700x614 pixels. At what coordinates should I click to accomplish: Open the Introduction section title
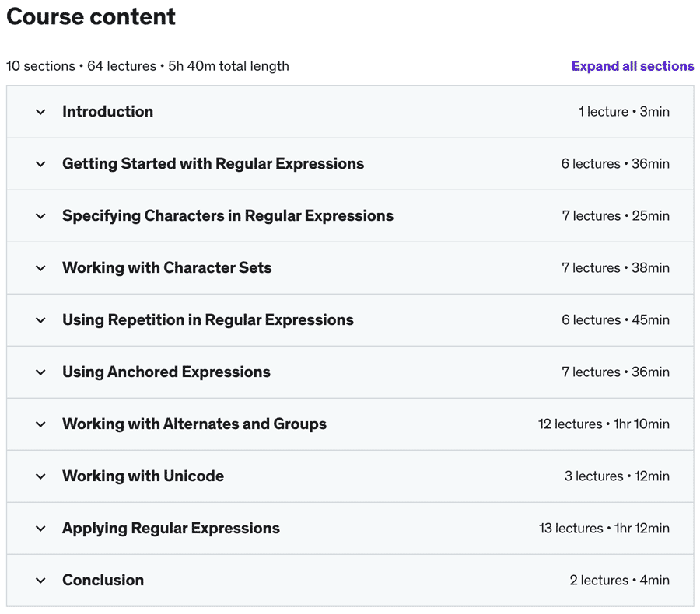tap(107, 112)
